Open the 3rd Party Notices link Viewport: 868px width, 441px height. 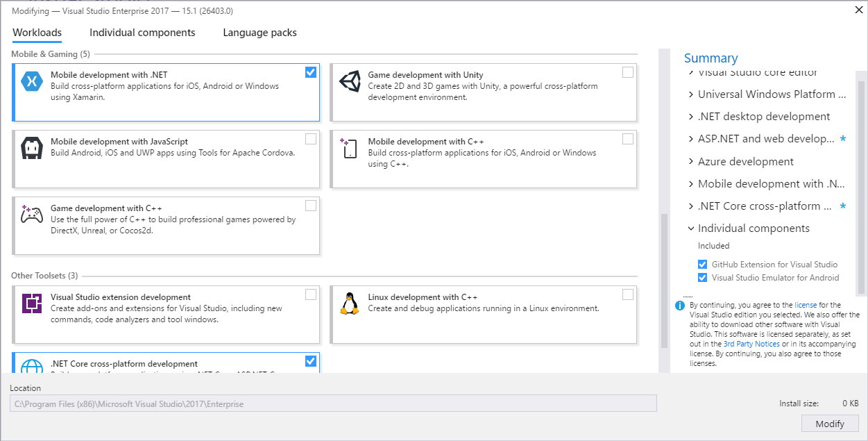(751, 344)
